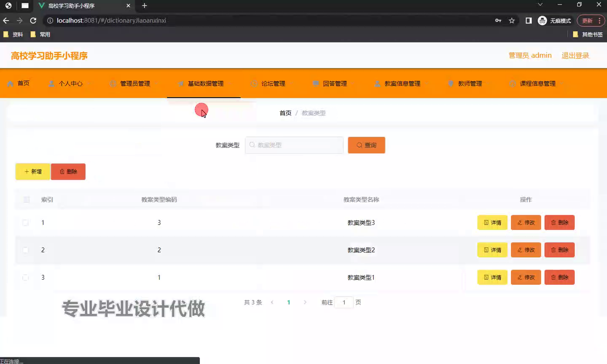
Task: Click 删除 for 教案类型3
Action: click(560, 222)
